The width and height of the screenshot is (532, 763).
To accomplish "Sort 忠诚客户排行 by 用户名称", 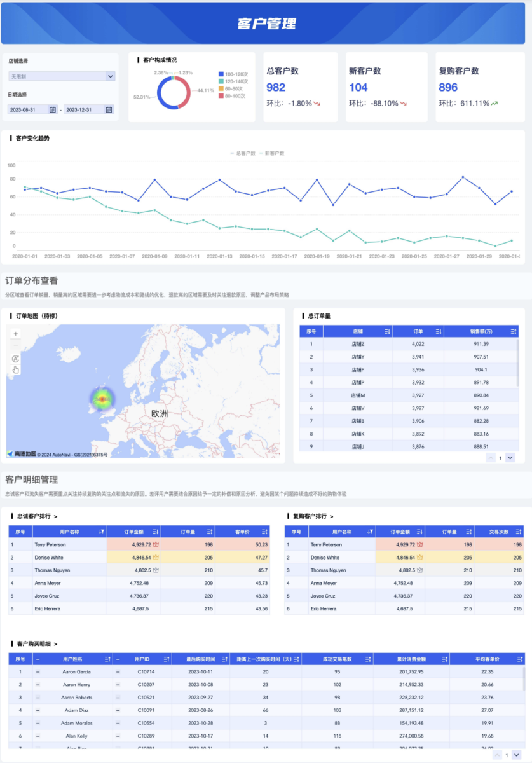I will click(102, 532).
